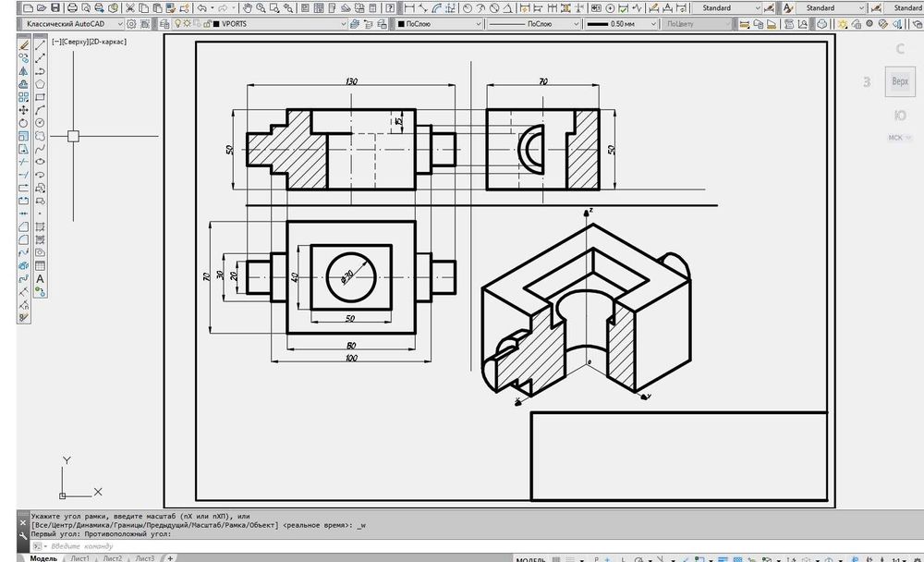
Task: Click the З compass direction on ViewCube
Action: tap(867, 82)
